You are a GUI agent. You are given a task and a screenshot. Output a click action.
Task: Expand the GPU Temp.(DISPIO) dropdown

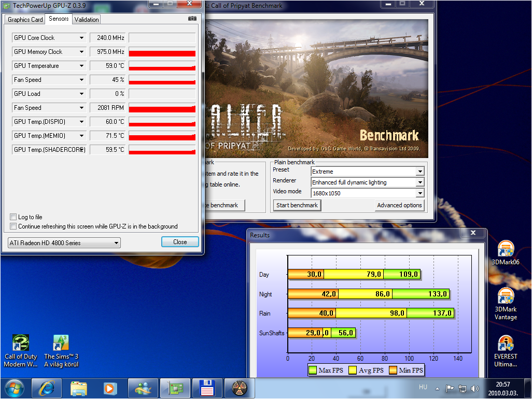coord(81,121)
